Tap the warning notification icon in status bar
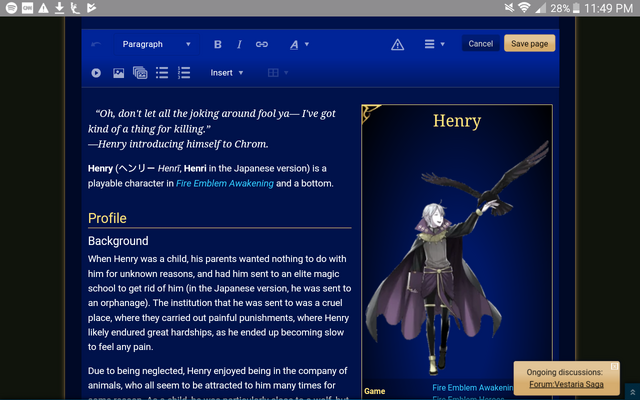 pyautogui.click(x=43, y=8)
